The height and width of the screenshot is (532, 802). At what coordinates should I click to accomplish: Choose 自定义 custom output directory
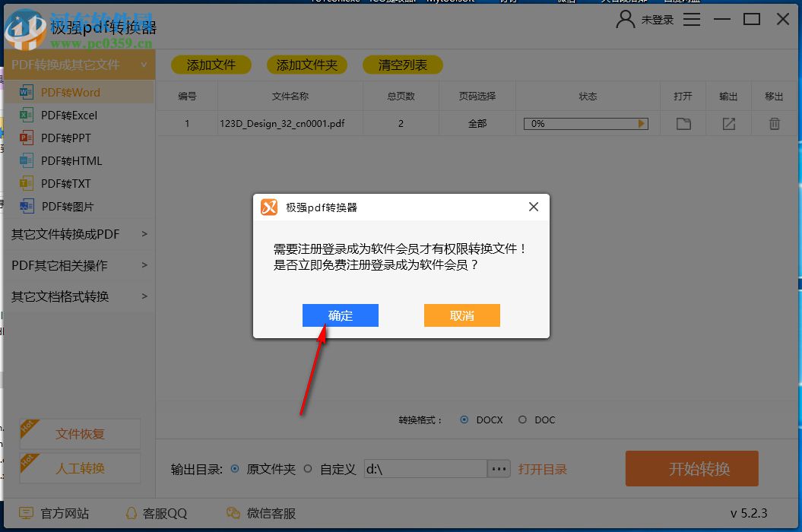307,469
